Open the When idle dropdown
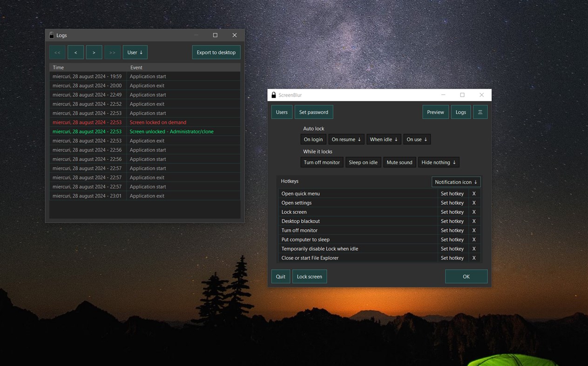The width and height of the screenshot is (588, 366). click(384, 139)
